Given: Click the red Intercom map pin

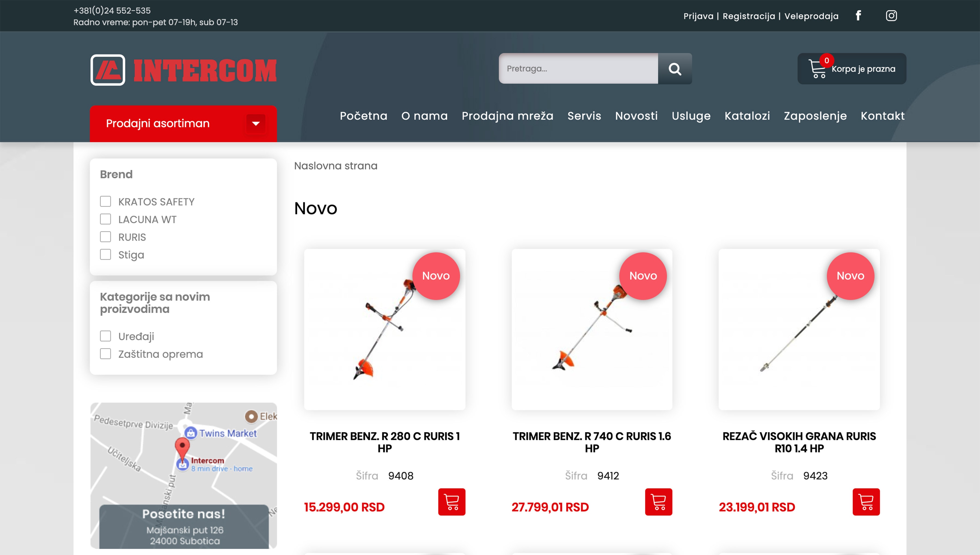Looking at the screenshot, I should [182, 448].
